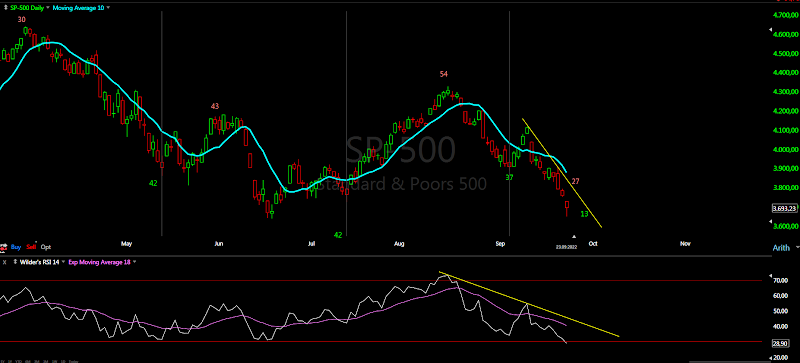Open the SP-500 Daily dropdown arrow
The image size is (800, 363).
[48, 8]
